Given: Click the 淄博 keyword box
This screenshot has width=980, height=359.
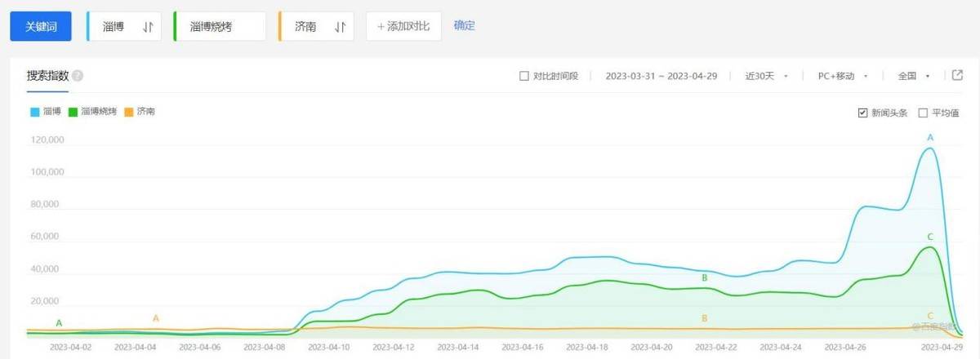Looking at the screenshot, I should coord(123,26).
